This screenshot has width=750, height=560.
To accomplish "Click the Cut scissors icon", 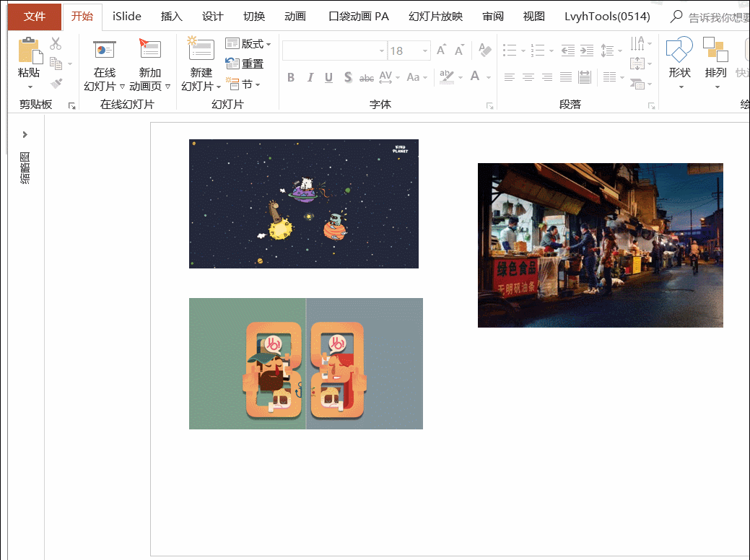I will click(56, 44).
